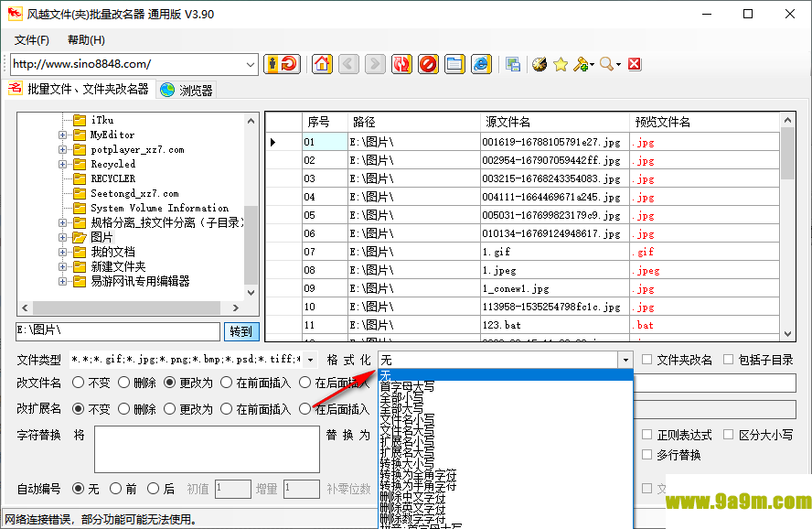This screenshot has height=529, width=812.
Task: Expand the potplayer_xz7.com tree node
Action: [63, 150]
